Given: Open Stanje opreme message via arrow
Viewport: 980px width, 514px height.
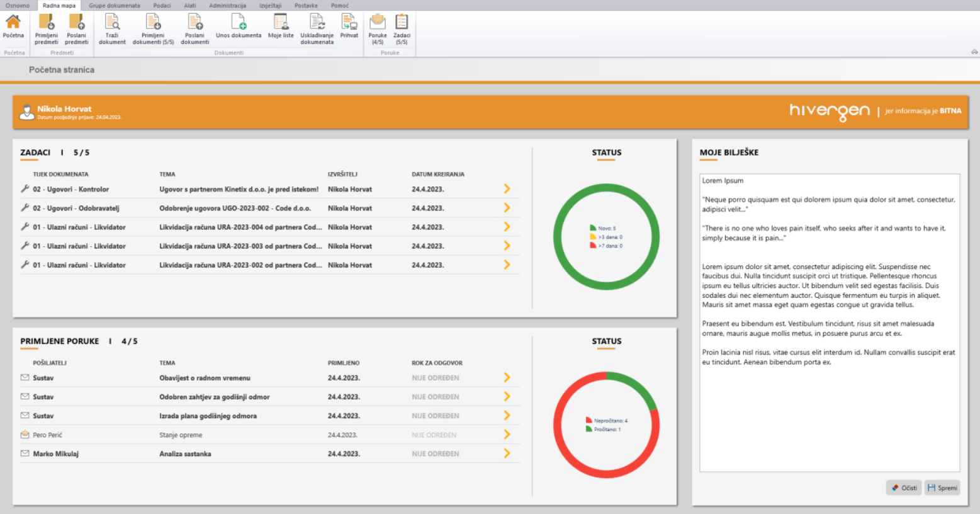Looking at the screenshot, I should [507, 434].
